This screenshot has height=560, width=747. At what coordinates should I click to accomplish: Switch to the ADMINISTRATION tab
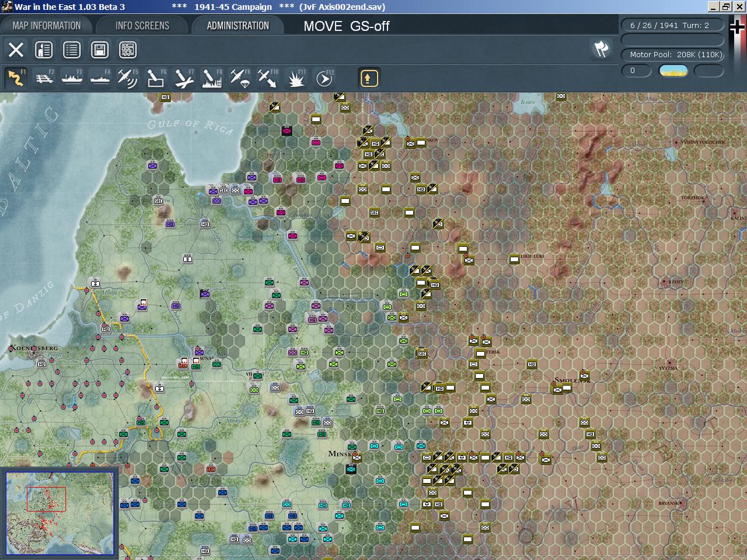pos(238,26)
